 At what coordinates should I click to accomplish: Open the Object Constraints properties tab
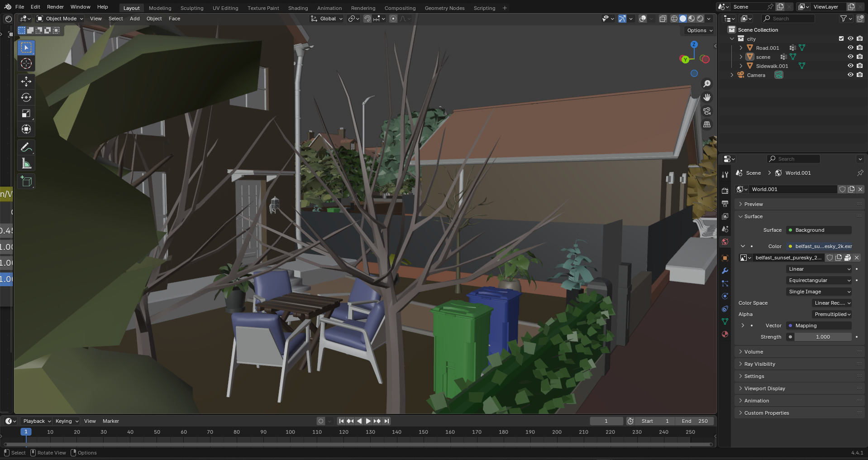tap(725, 309)
